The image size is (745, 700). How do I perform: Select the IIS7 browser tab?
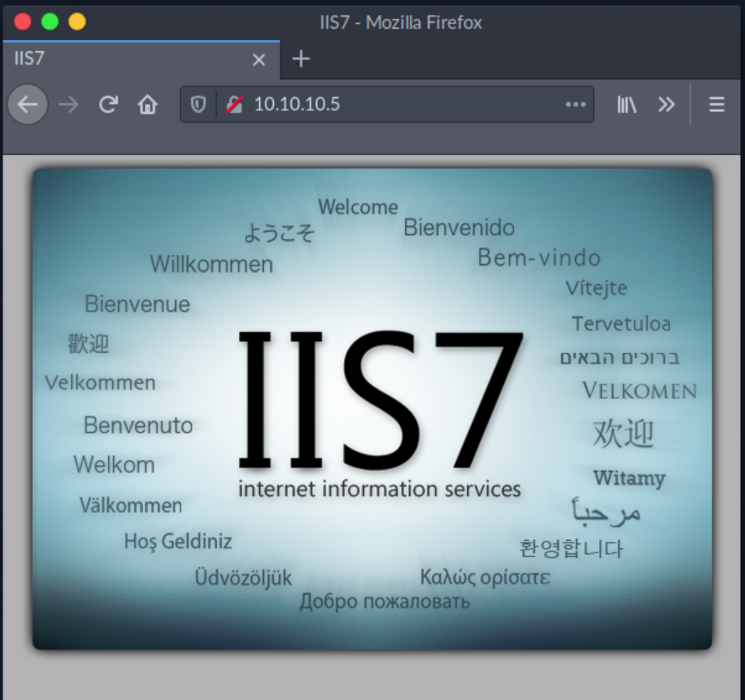(142, 59)
